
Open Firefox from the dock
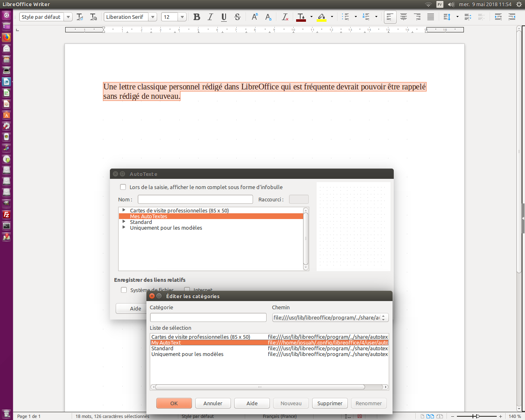pos(6,37)
